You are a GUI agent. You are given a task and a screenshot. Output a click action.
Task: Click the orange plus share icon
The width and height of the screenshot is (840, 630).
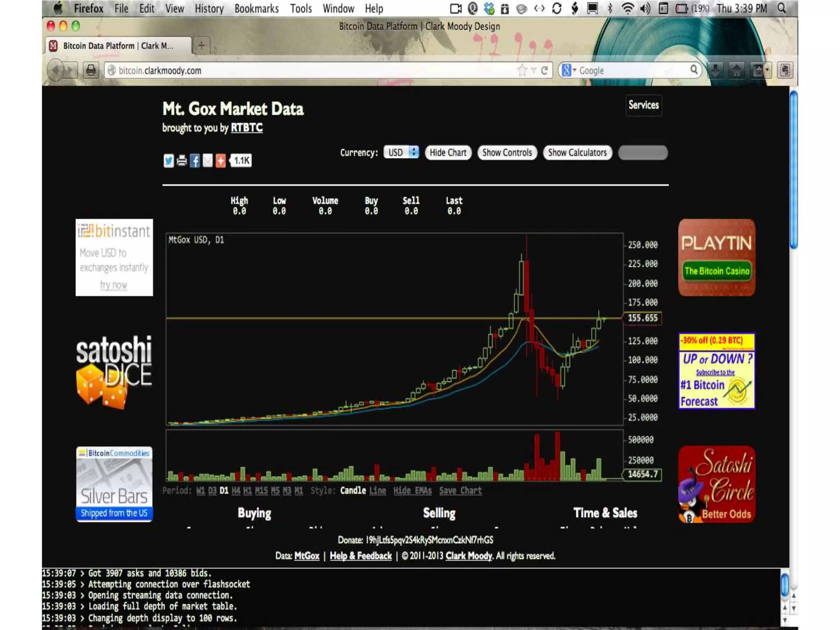click(x=221, y=161)
